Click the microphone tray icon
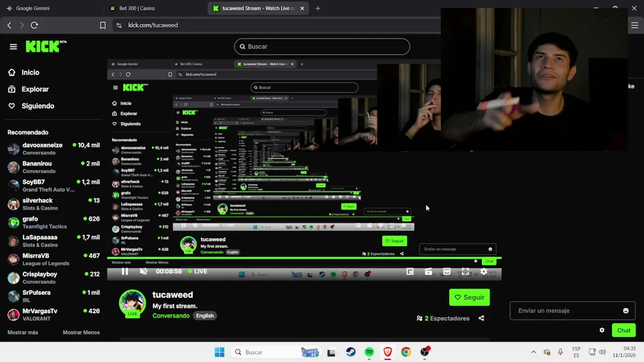644x362 pixels. click(560, 352)
